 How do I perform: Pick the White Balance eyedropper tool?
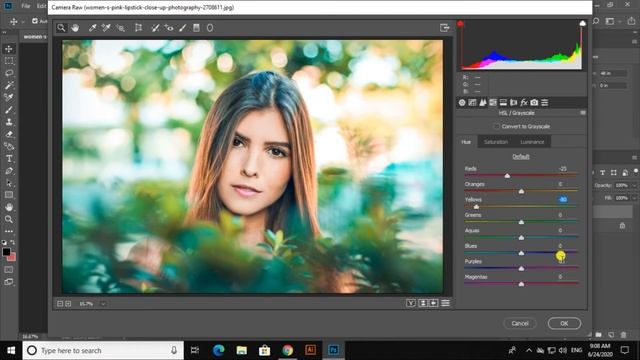[x=93, y=28]
